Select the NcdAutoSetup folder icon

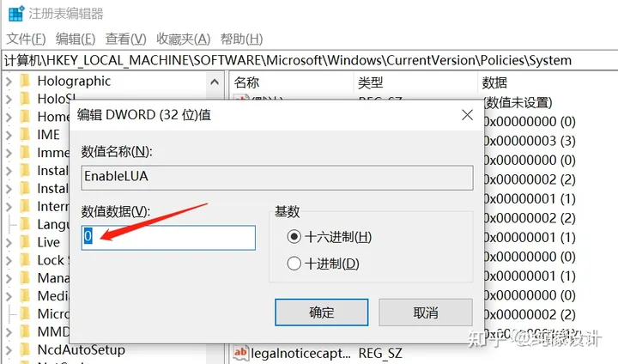25,349
